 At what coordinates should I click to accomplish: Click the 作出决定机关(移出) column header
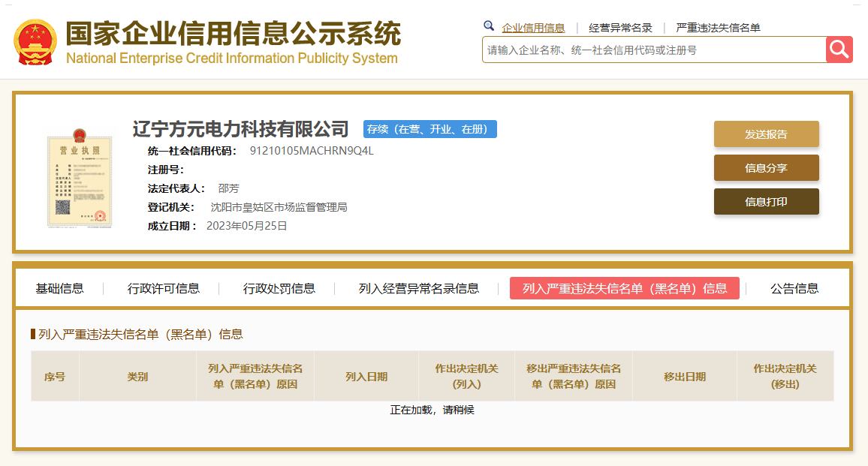(785, 377)
